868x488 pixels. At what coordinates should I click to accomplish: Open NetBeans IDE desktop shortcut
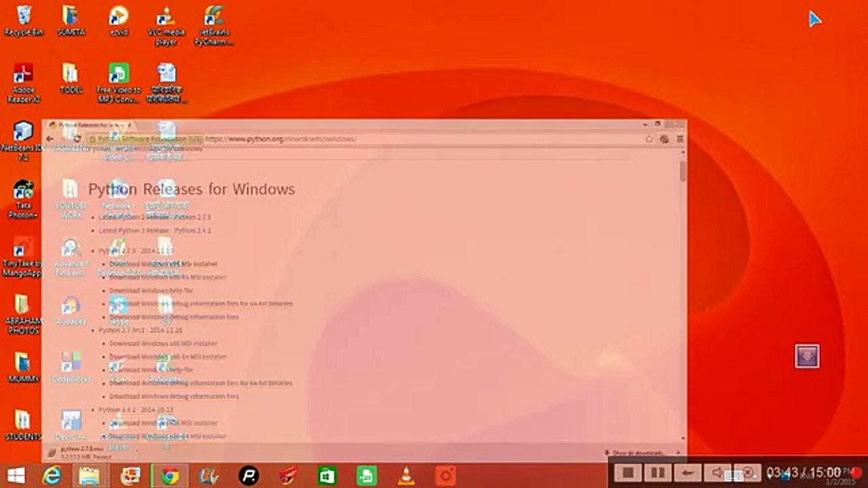coord(23,141)
